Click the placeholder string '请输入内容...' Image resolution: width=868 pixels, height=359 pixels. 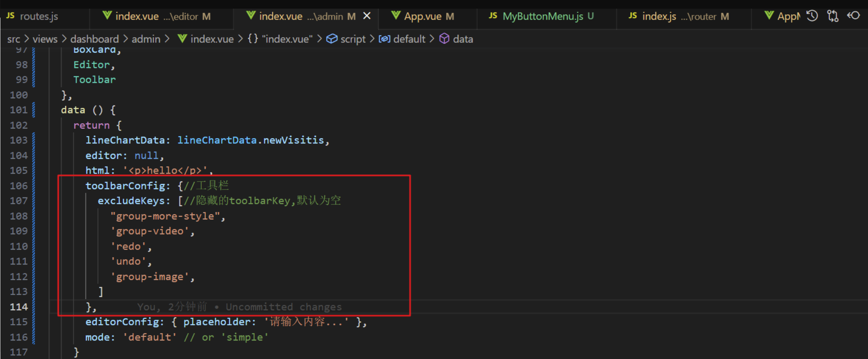click(x=306, y=322)
